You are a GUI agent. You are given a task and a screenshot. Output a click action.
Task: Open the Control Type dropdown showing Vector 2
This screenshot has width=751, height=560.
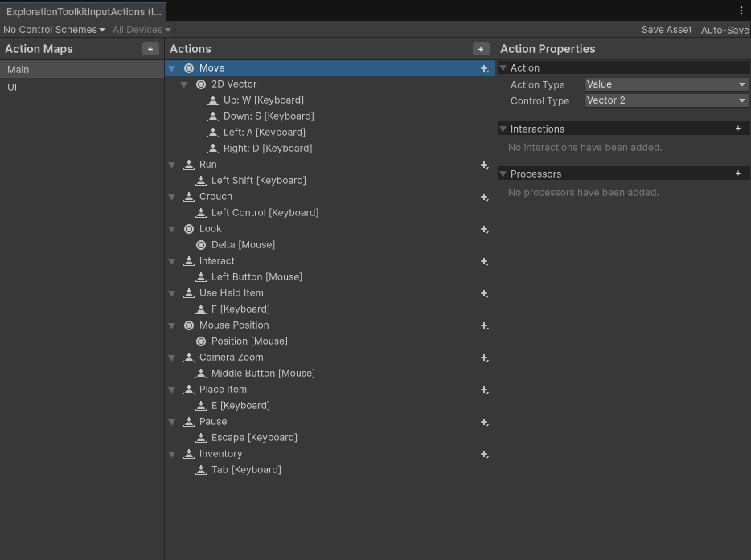(666, 100)
